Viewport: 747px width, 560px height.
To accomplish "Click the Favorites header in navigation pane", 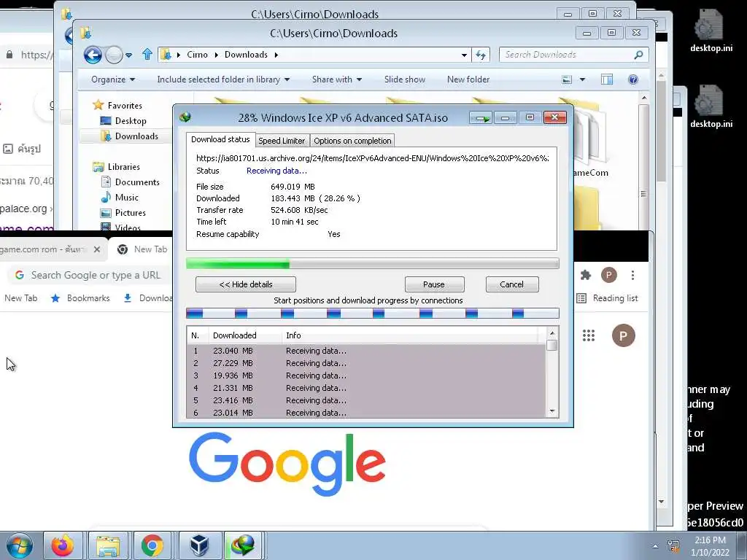I will pos(125,105).
